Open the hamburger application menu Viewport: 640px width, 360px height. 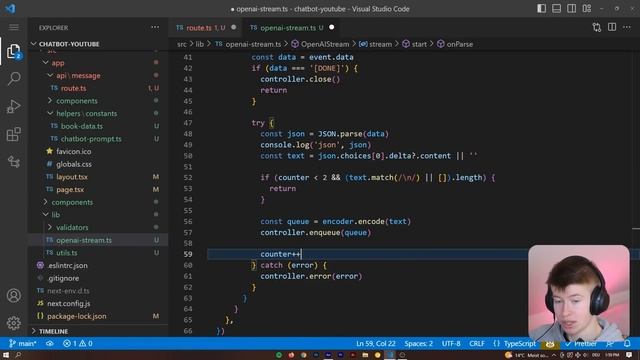click(x=14, y=27)
